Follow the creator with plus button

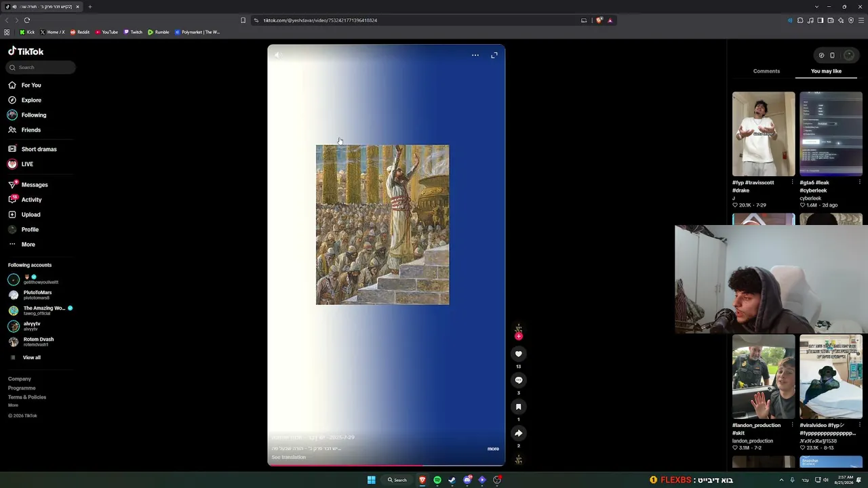[x=519, y=336]
